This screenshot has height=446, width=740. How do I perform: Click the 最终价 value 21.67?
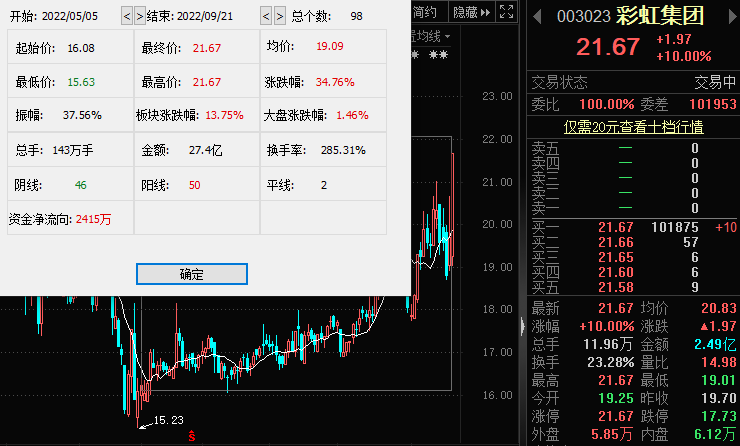(x=207, y=48)
